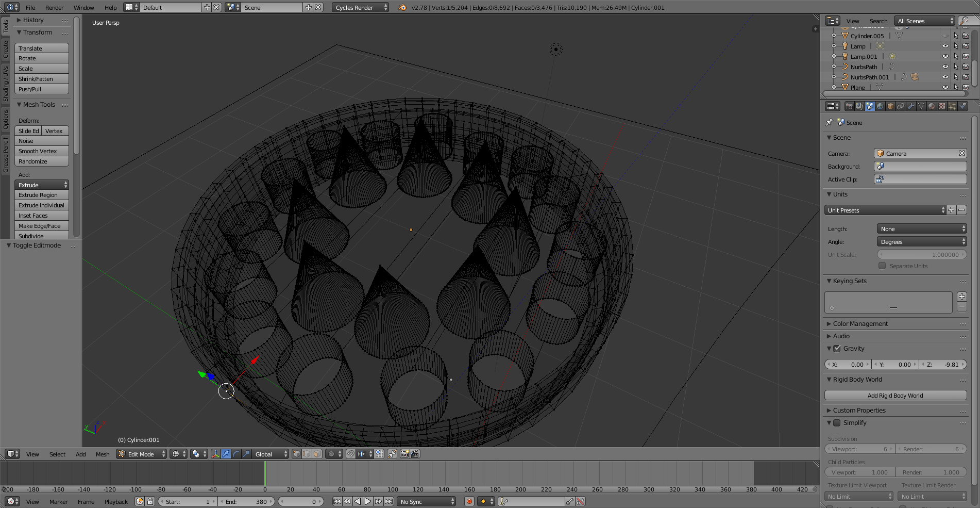Click the Add Rigid Body World button
The width and height of the screenshot is (980, 508).
tap(895, 395)
